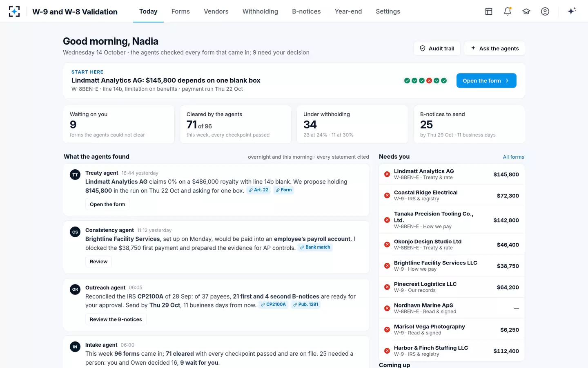Click the red status icon beside Coastal Ridge Electrical
The height and width of the screenshot is (368, 588).
point(387,195)
